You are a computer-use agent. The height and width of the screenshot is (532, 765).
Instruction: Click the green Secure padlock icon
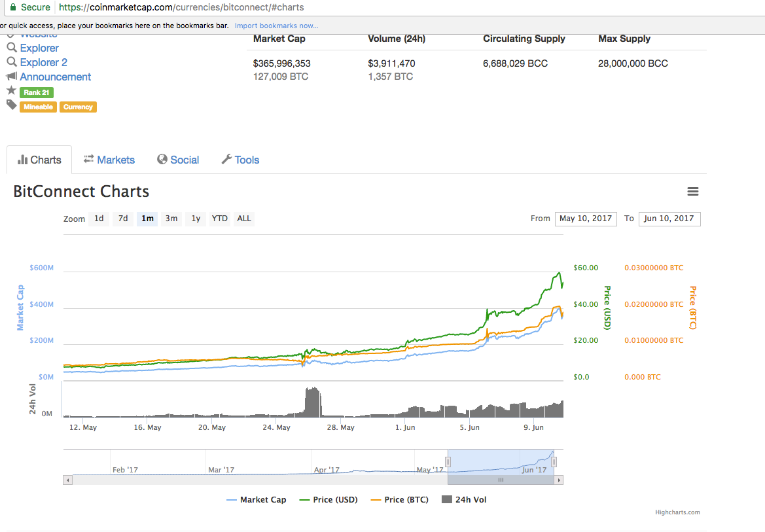13,7
